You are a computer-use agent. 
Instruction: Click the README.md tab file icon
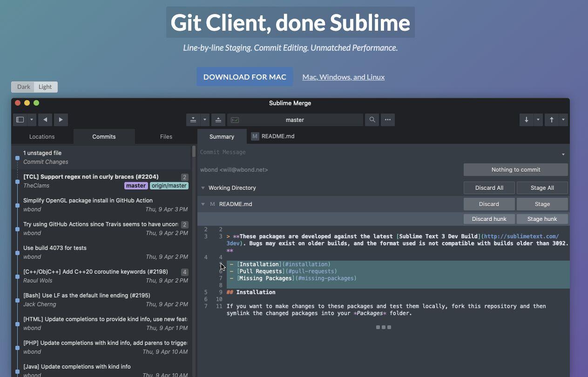(x=255, y=136)
